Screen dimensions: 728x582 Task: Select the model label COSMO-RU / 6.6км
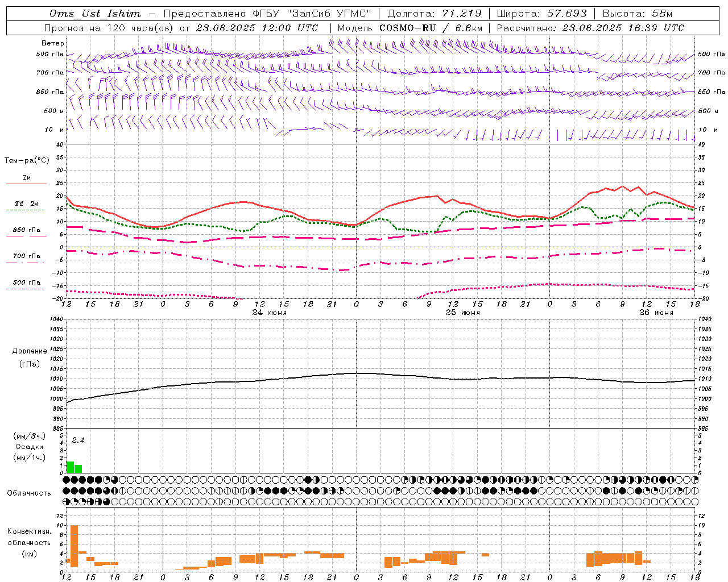(431, 28)
